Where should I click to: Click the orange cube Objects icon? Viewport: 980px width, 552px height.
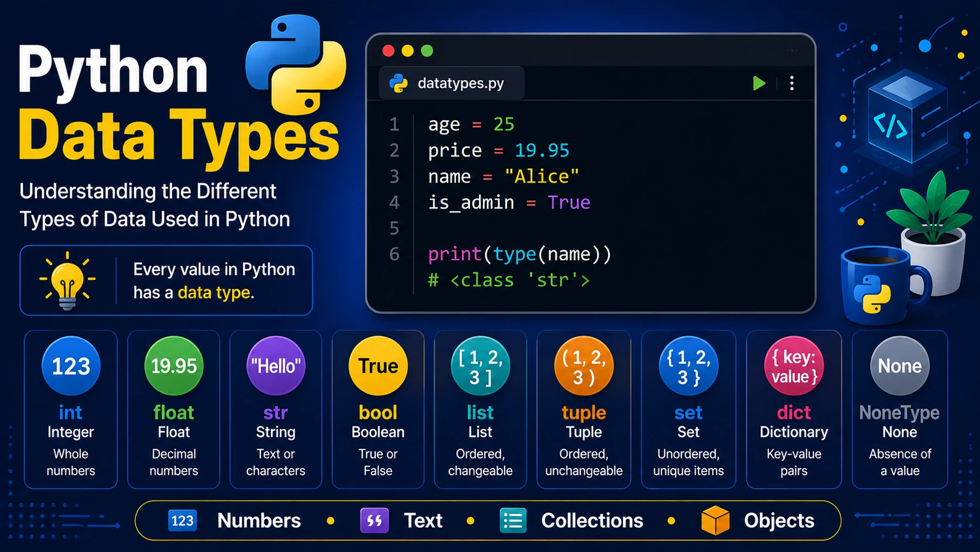(715, 520)
